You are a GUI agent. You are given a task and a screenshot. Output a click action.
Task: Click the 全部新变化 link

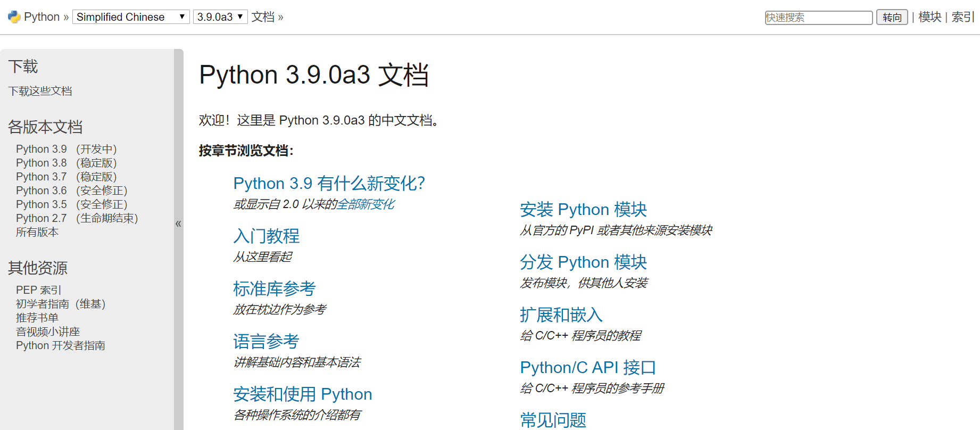[366, 204]
